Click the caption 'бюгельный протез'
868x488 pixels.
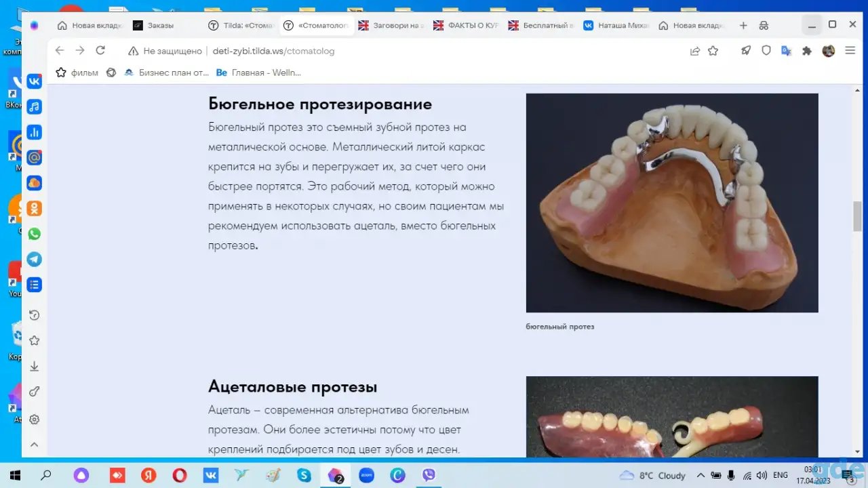560,327
